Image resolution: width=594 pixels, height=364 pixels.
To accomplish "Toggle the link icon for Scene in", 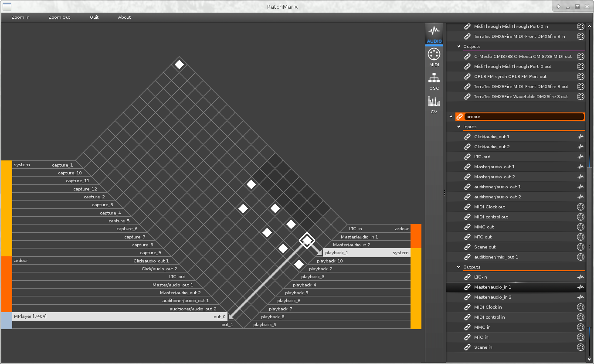I will point(467,347).
